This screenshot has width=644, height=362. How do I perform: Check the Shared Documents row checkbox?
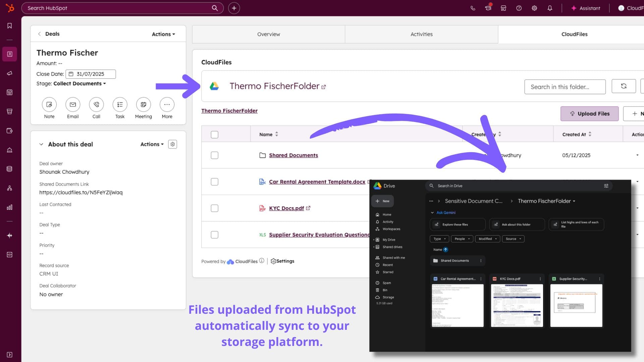(x=214, y=155)
